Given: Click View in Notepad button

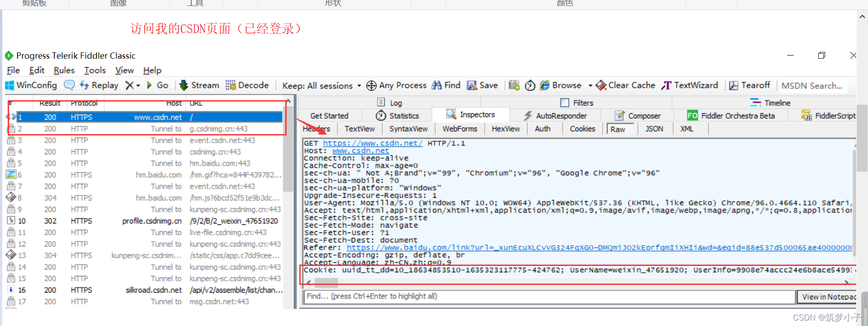Looking at the screenshot, I should pos(827,297).
